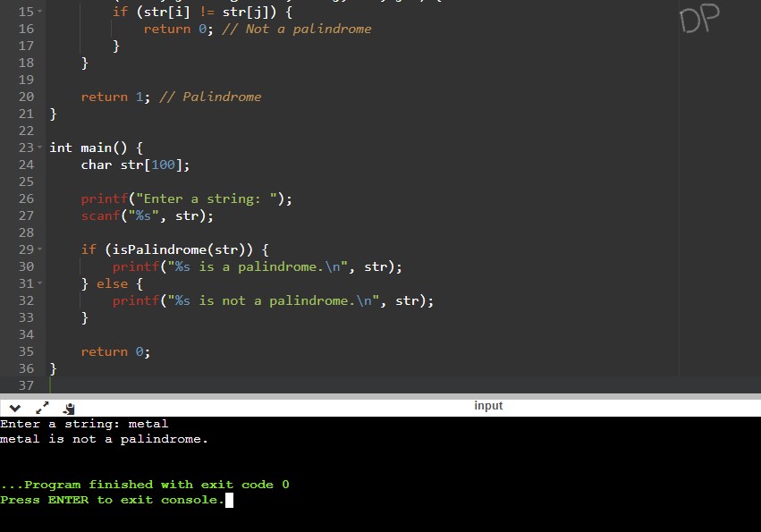This screenshot has width=761, height=532.
Task: Click the DP logo watermark
Action: [x=700, y=19]
